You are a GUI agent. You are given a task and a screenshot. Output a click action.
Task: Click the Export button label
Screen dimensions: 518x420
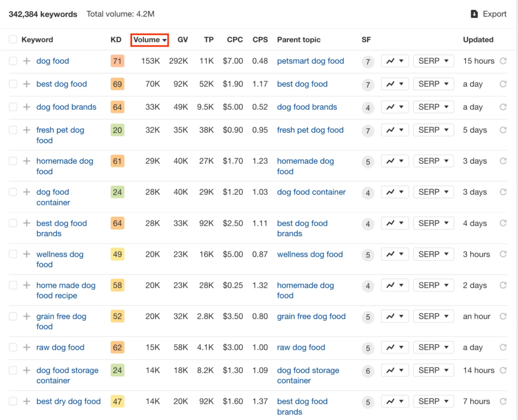[494, 14]
